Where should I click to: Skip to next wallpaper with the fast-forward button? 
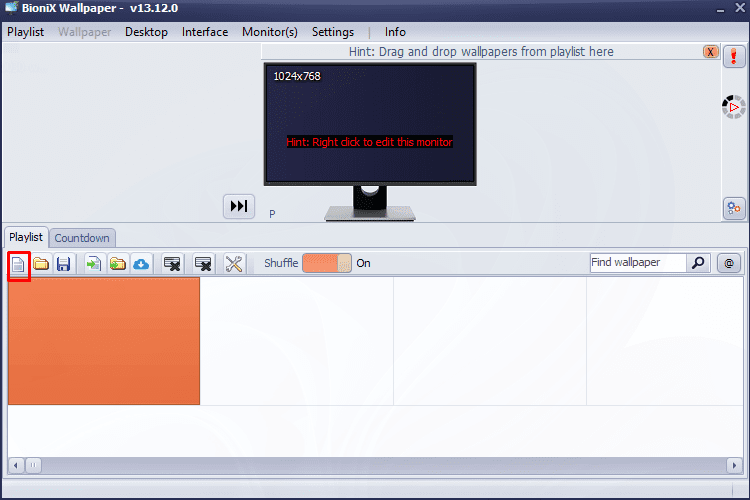pyautogui.click(x=239, y=206)
